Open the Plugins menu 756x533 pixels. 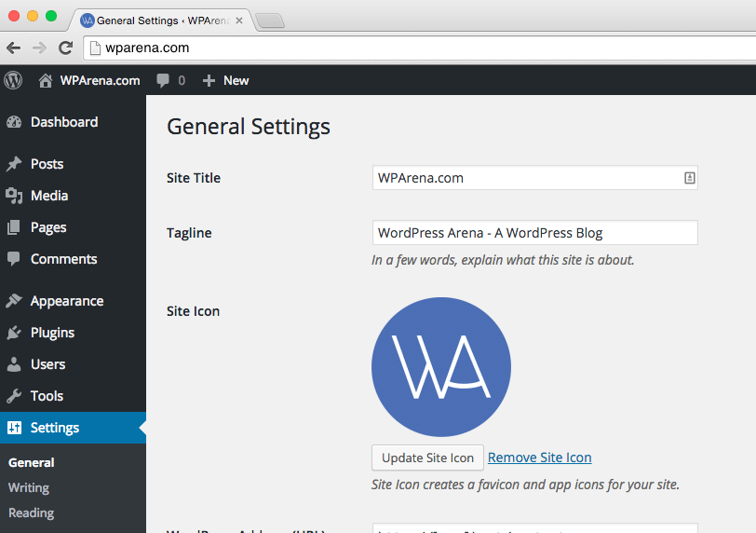73,333
